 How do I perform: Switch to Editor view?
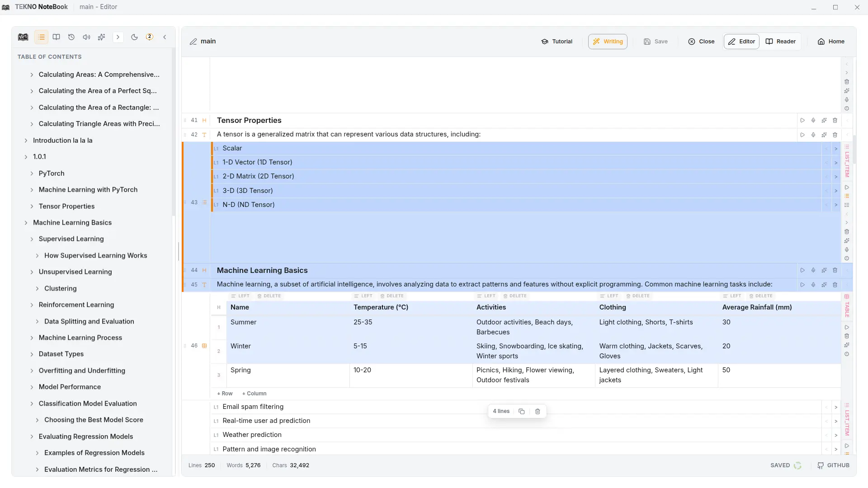point(741,42)
